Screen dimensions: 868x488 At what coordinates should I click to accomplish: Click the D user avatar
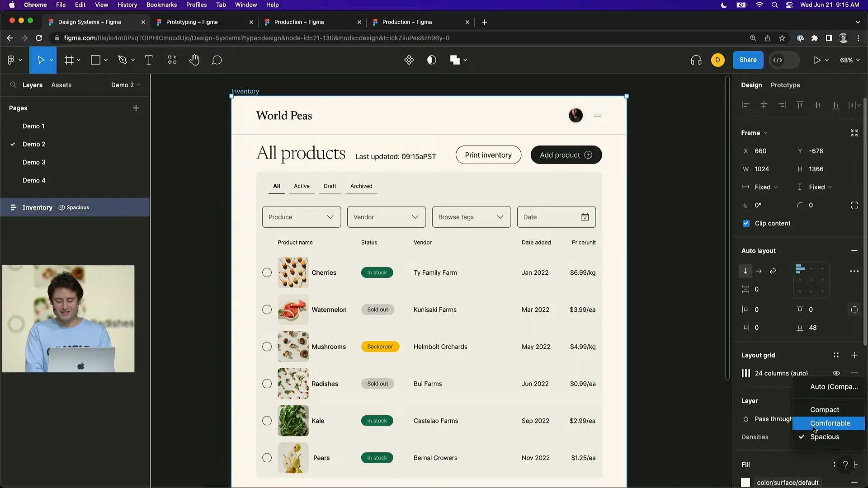pos(717,60)
